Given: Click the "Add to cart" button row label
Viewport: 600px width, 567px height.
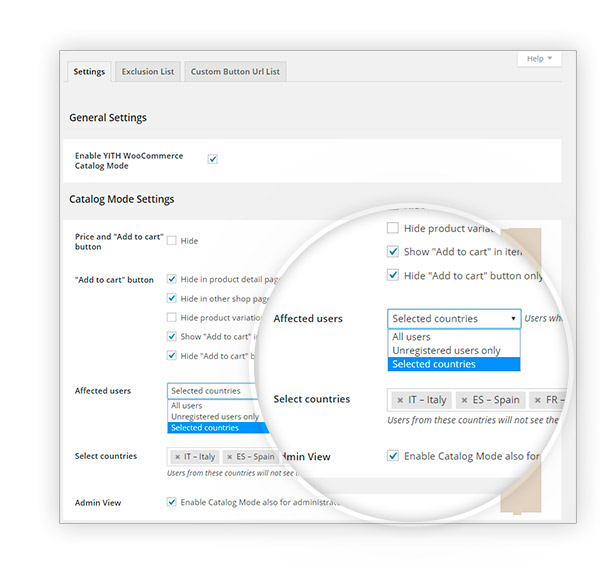Looking at the screenshot, I should [x=114, y=280].
